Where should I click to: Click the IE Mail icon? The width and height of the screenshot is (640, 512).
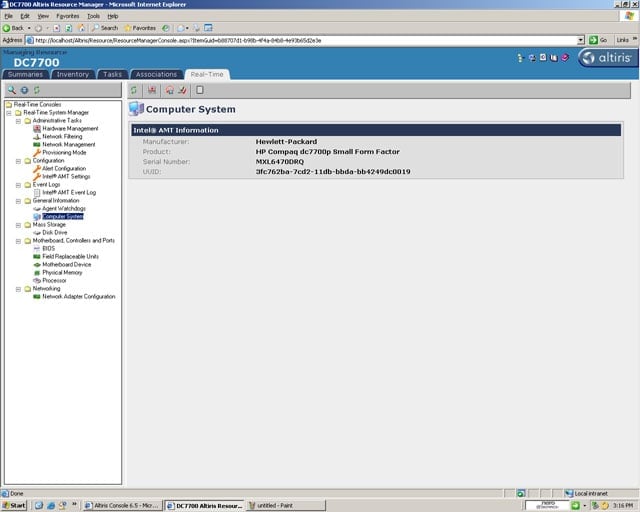coord(181,28)
